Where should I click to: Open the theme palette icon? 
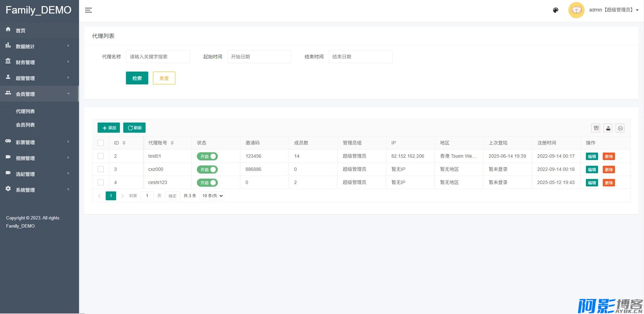pos(556,10)
